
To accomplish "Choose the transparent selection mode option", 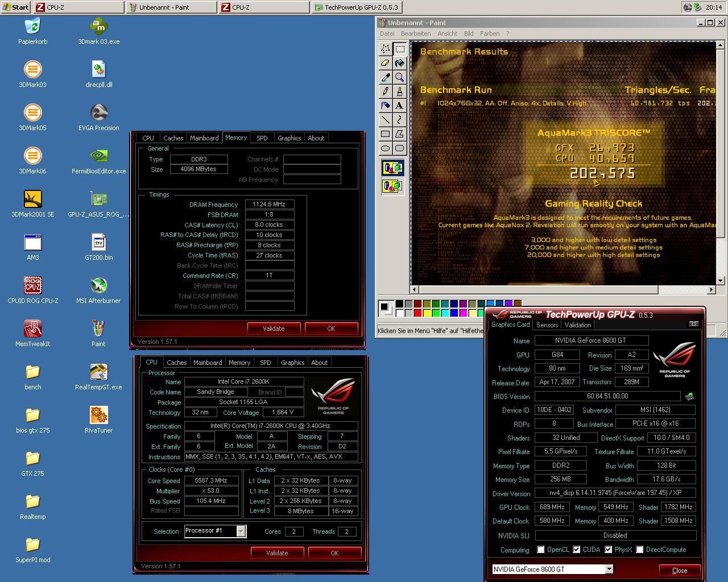I will [x=392, y=186].
